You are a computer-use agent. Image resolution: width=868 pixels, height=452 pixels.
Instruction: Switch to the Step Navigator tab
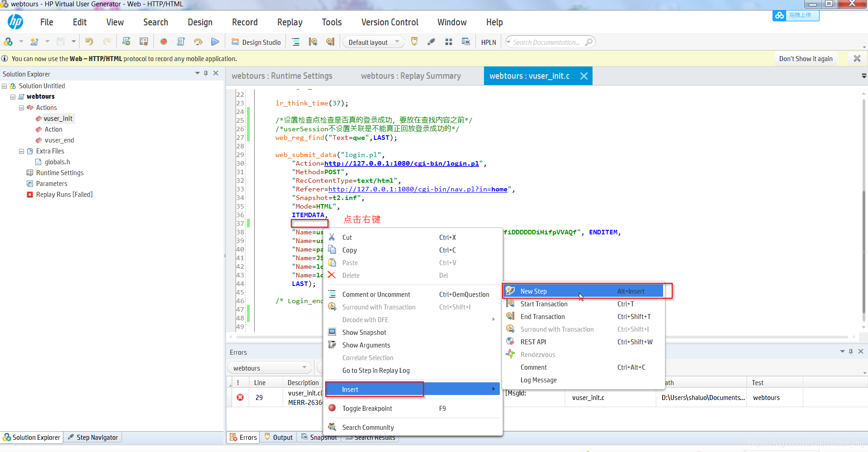pos(93,438)
